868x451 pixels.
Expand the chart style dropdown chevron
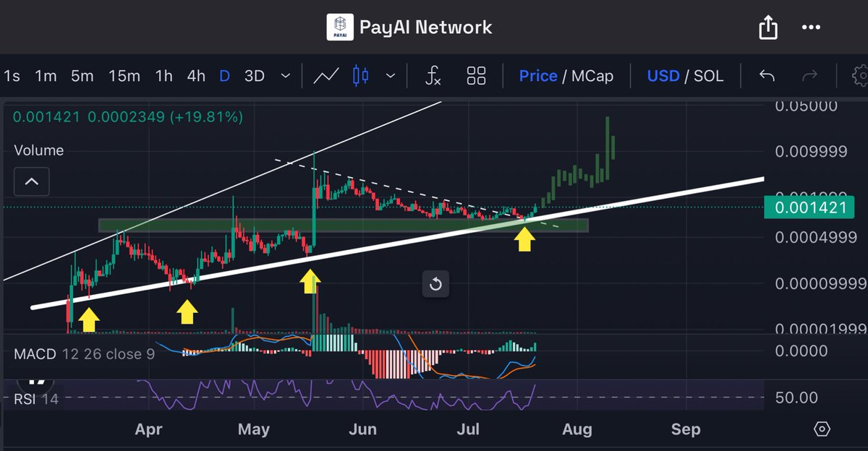click(x=391, y=76)
